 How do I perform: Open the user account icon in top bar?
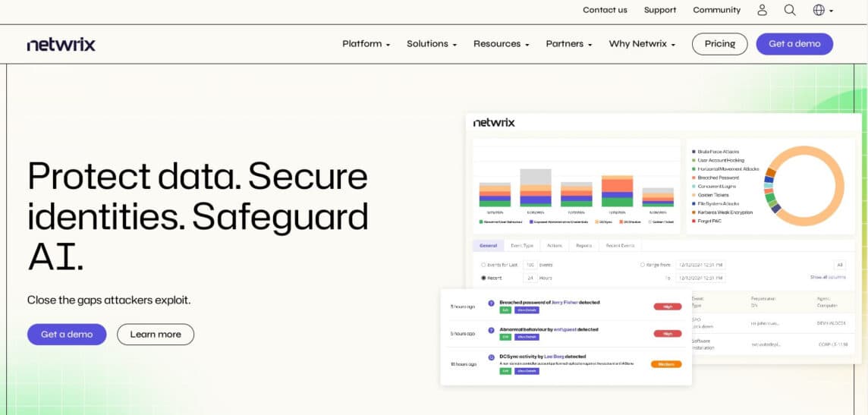(763, 10)
